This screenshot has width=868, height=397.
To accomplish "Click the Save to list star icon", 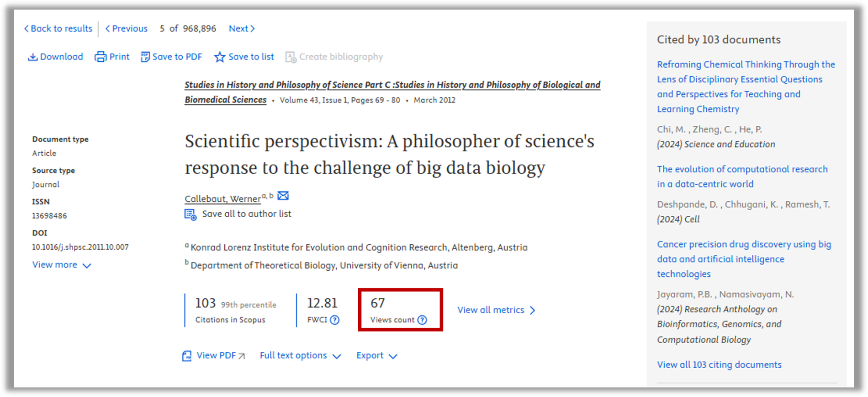I will [x=220, y=57].
